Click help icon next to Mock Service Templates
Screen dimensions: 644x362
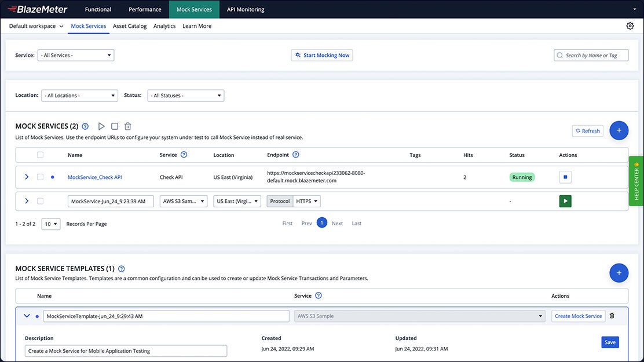(x=121, y=269)
